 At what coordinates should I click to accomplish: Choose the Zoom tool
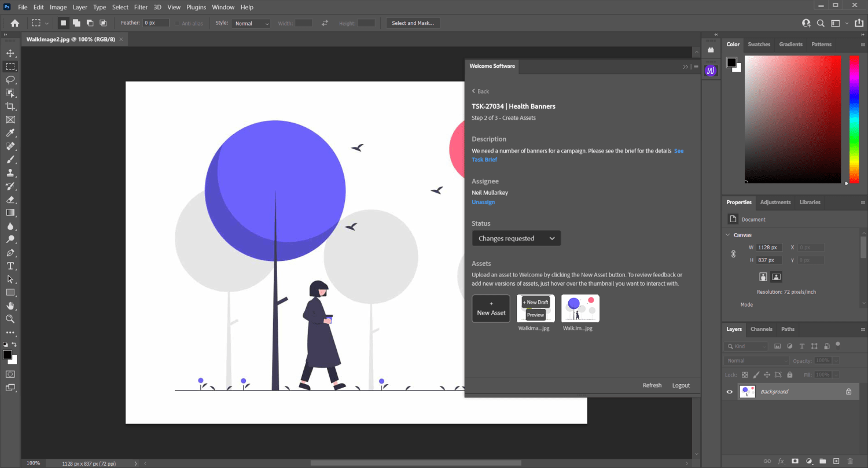(9, 319)
